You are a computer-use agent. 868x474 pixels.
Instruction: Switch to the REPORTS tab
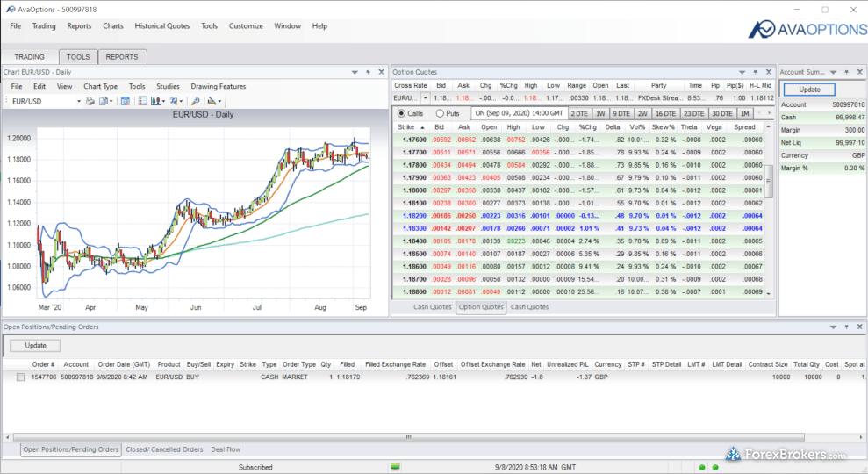[x=122, y=56]
